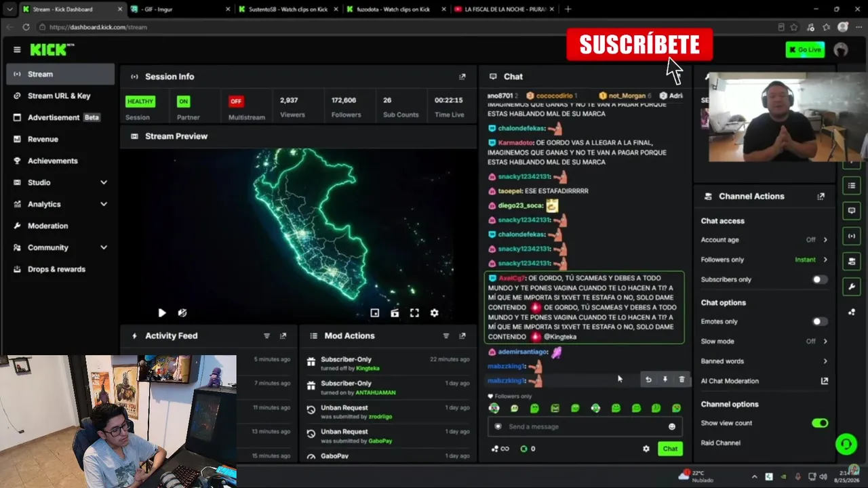The image size is (868, 488).
Task: Switch to GIF - Imgur browser tab
Action: pos(180,9)
